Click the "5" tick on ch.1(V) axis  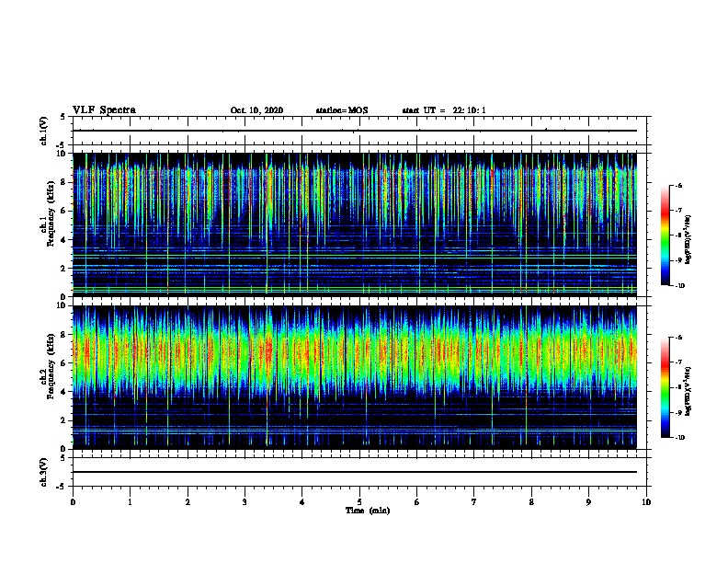point(63,117)
